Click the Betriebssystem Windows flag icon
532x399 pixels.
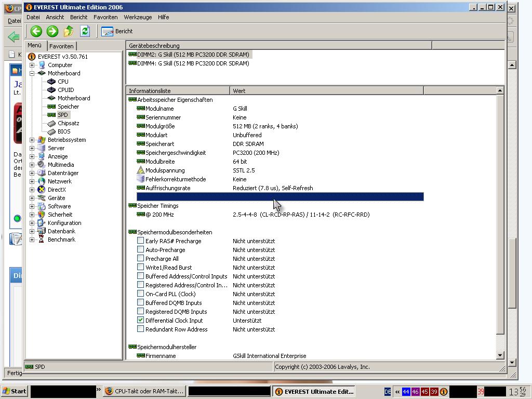tap(42, 140)
